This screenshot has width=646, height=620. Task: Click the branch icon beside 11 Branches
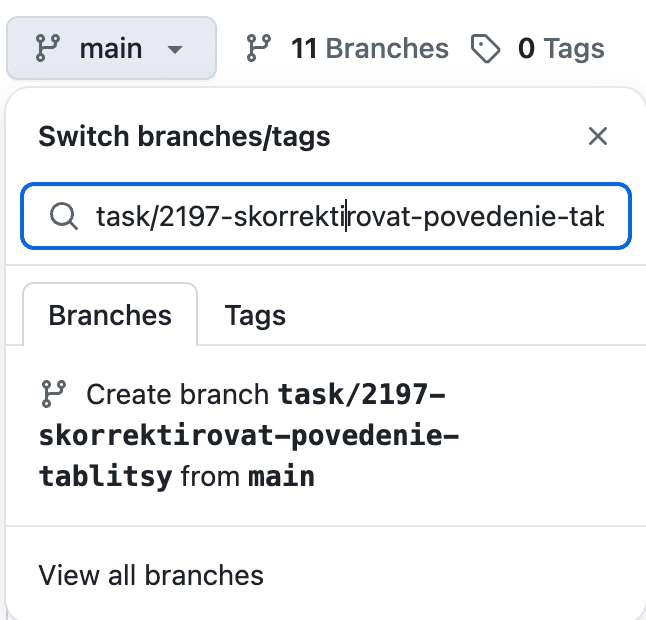tap(259, 48)
